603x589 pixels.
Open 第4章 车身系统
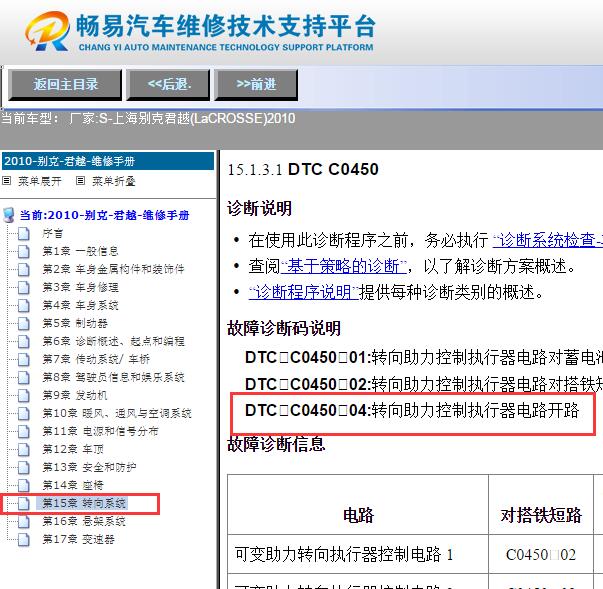point(80,305)
